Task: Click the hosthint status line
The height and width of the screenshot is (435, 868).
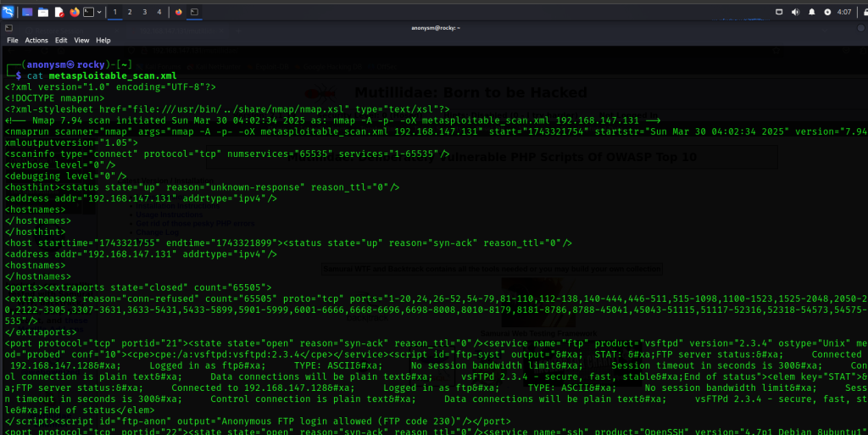Action: click(x=202, y=187)
